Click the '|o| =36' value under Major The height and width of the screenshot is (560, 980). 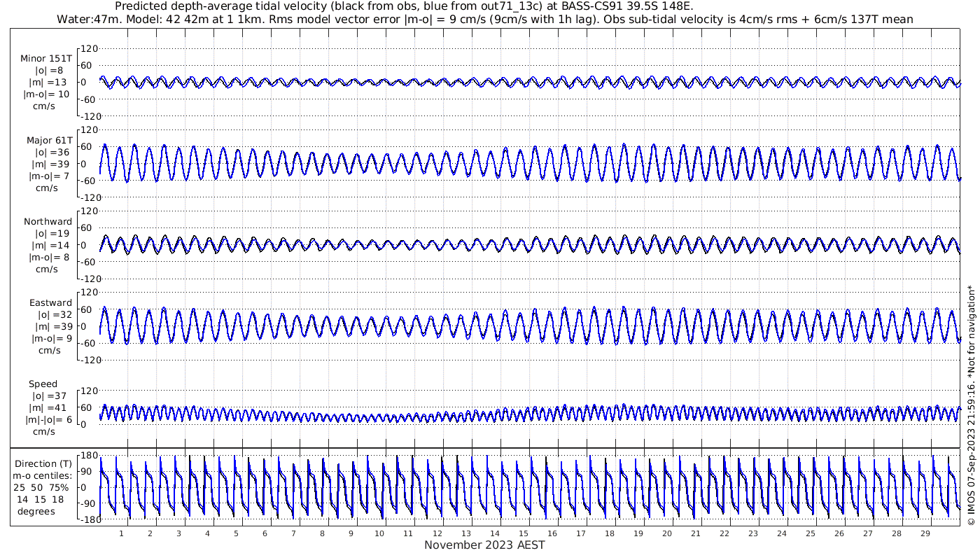[x=52, y=152]
